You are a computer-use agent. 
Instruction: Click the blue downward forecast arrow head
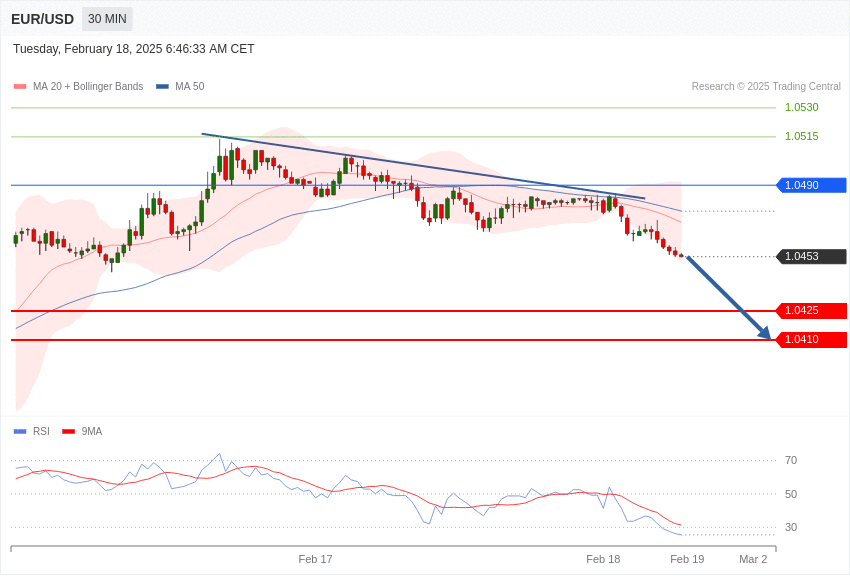[765, 333]
